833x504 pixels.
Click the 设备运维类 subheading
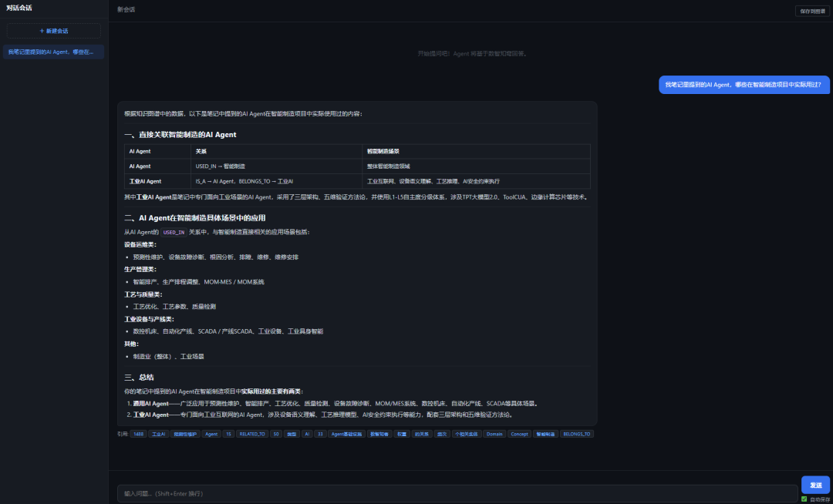pos(140,244)
